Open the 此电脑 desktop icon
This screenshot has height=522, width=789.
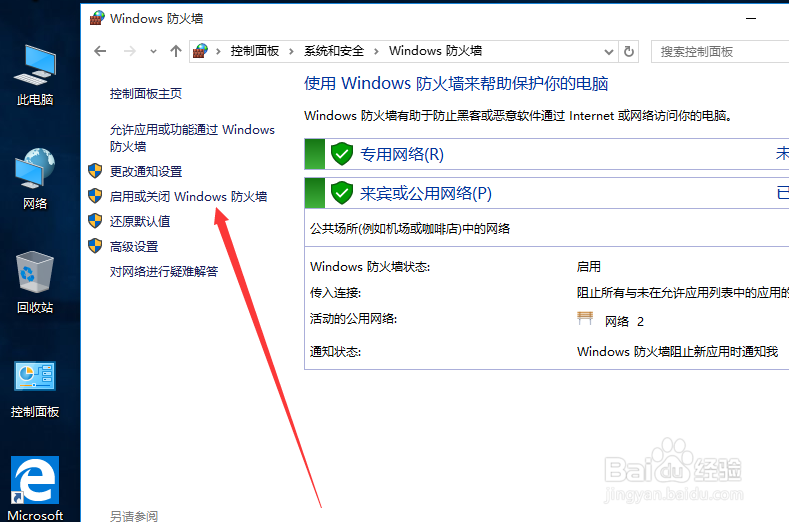pos(35,76)
